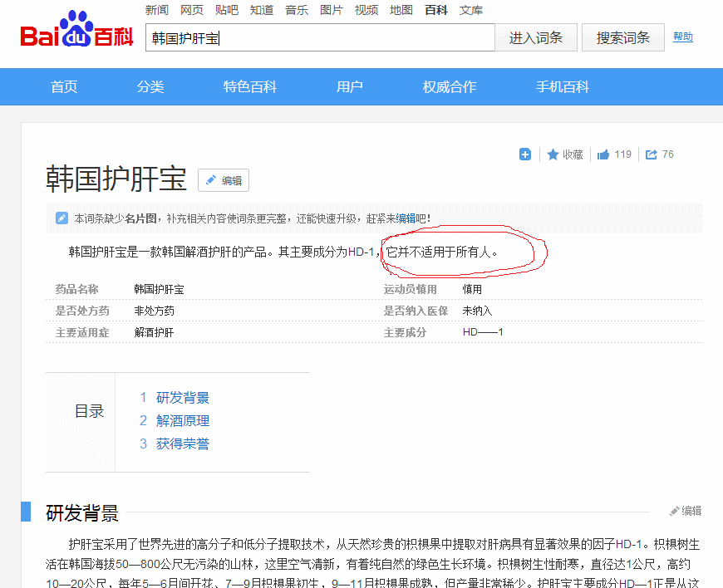Click the 是否纳入医保 label

(416, 311)
